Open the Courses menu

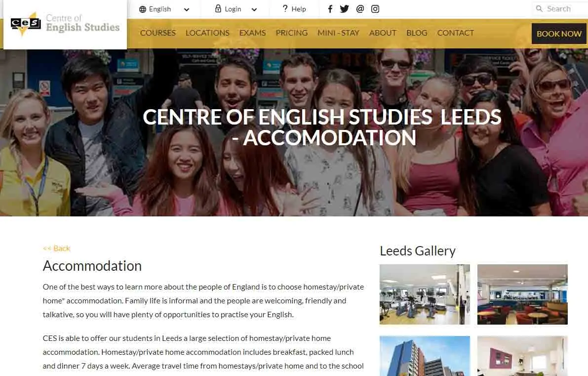158,33
